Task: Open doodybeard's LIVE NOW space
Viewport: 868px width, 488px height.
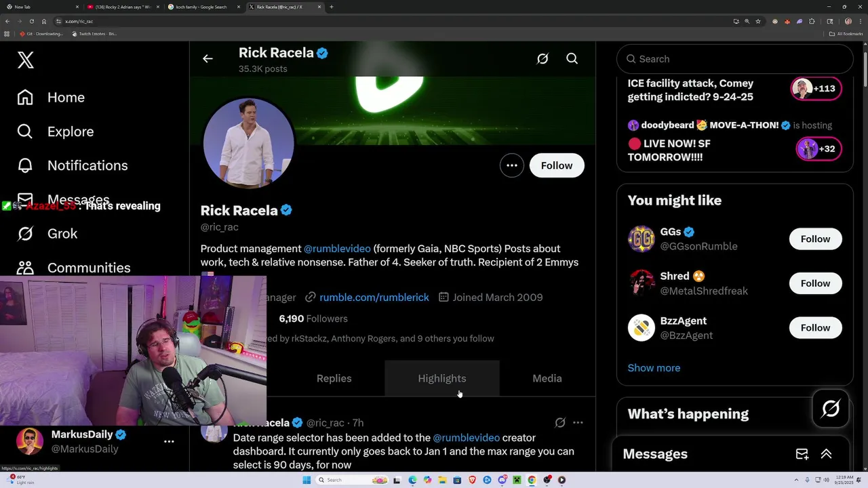Action: (735, 141)
